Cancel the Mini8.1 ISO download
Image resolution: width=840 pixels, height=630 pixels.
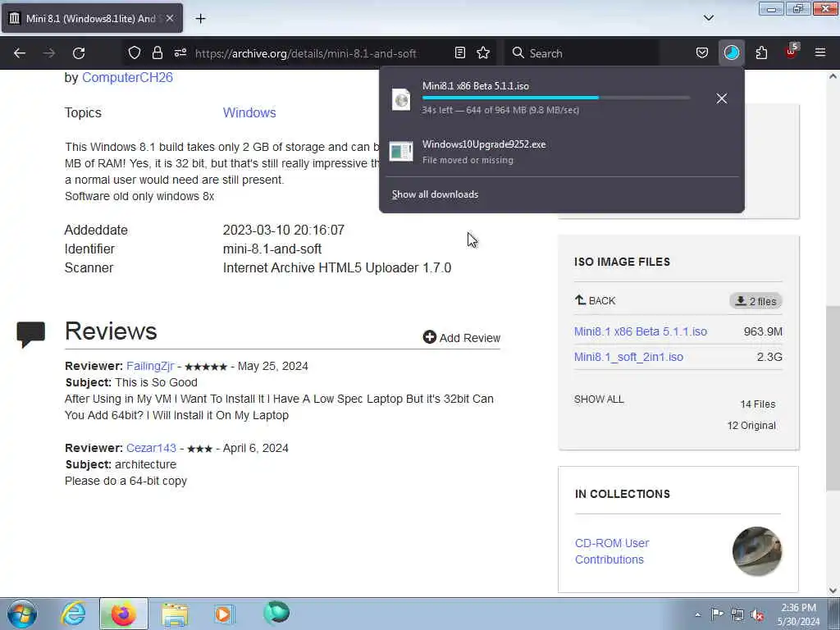coord(722,98)
